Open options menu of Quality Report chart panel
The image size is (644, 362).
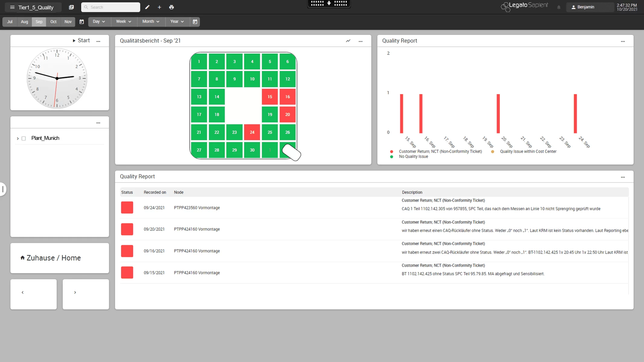(x=623, y=41)
